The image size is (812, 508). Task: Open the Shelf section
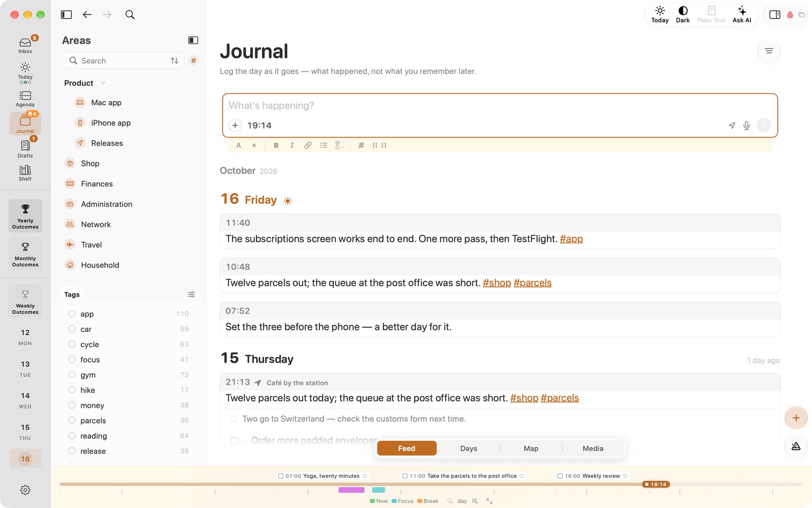tap(25, 173)
